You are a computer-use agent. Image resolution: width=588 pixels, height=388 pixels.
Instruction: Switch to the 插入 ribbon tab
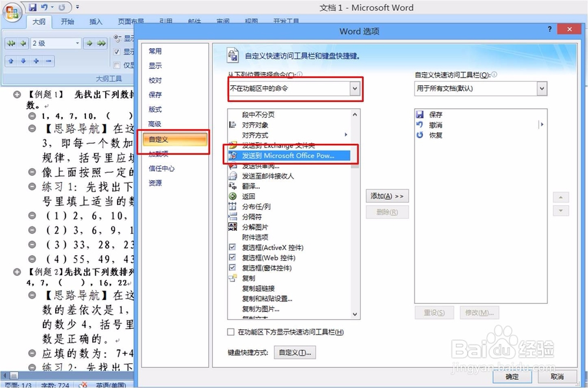click(96, 22)
